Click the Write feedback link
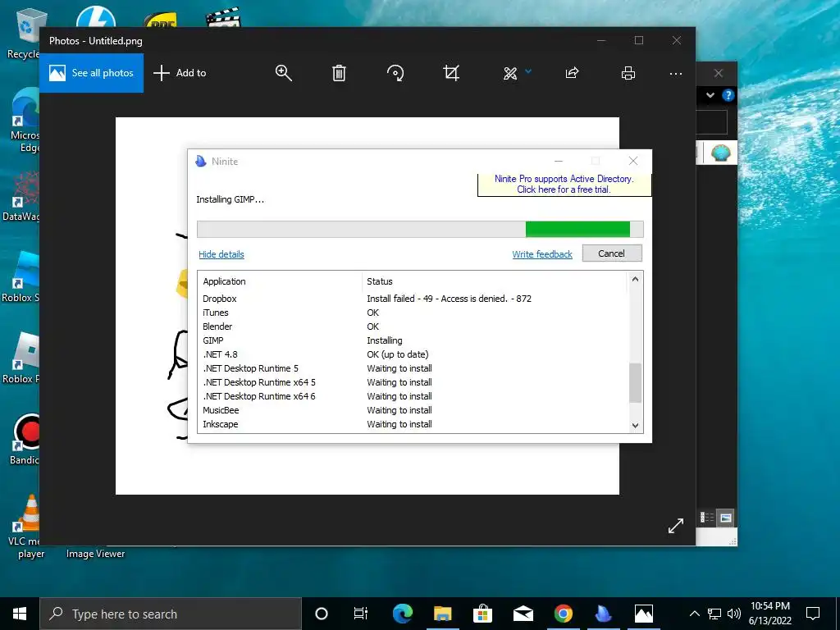Viewport: 840px width, 630px height. (x=542, y=254)
